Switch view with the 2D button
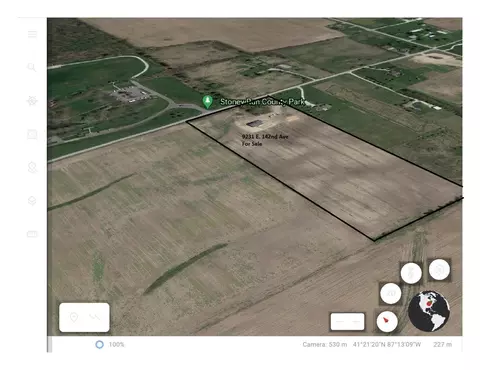This screenshot has height=370, width=480. click(x=391, y=293)
